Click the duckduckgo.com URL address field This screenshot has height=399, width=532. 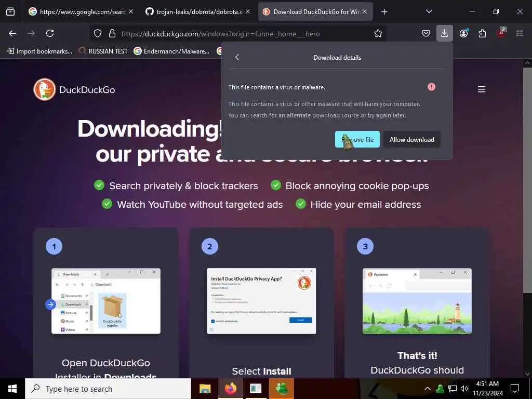click(x=220, y=34)
